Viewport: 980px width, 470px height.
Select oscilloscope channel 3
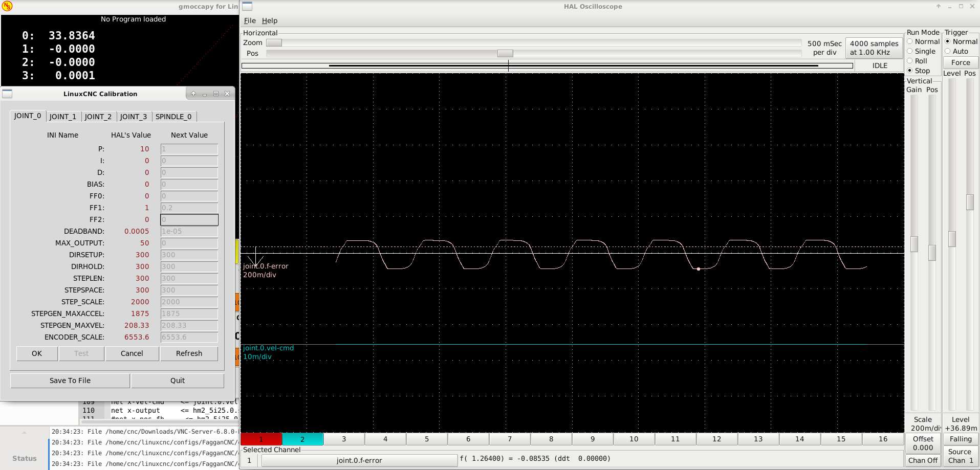(344, 439)
